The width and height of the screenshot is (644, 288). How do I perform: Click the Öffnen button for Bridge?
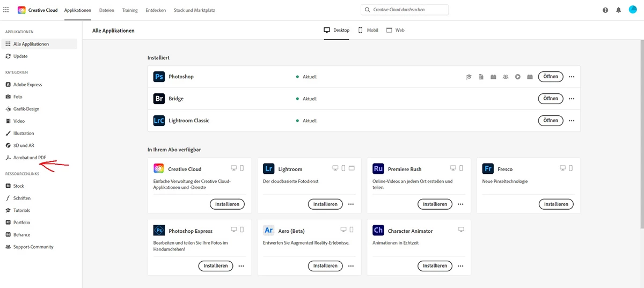(551, 99)
